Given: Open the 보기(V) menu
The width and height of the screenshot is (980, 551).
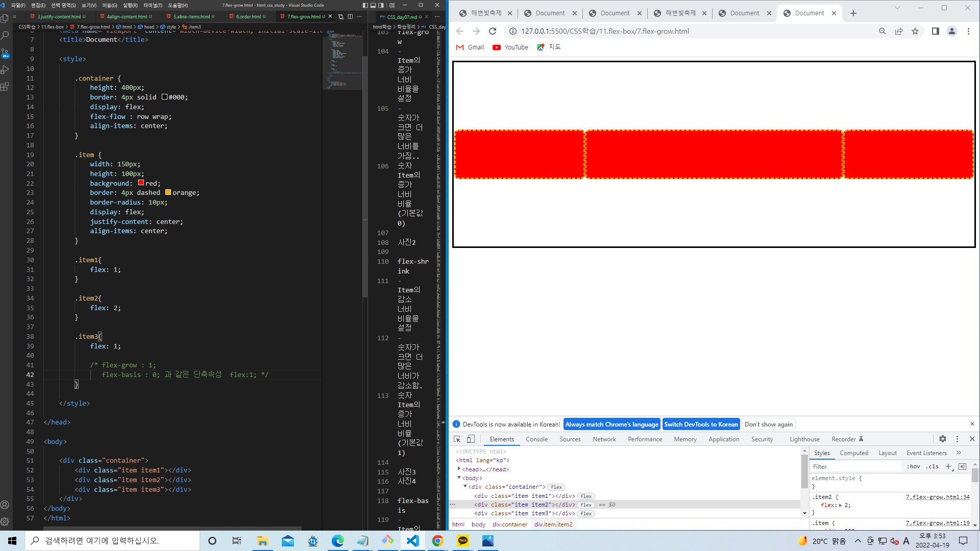Looking at the screenshot, I should tap(89, 5).
